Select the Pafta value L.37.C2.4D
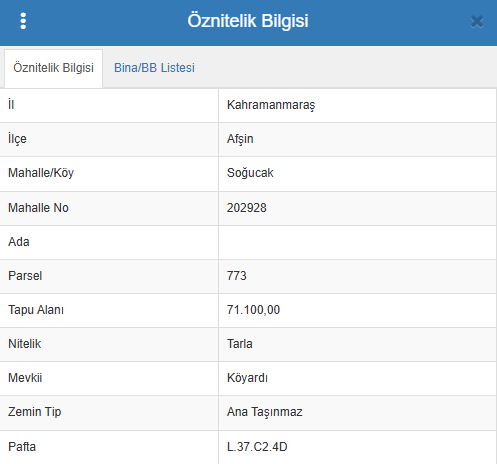497x464 pixels. coord(257,447)
